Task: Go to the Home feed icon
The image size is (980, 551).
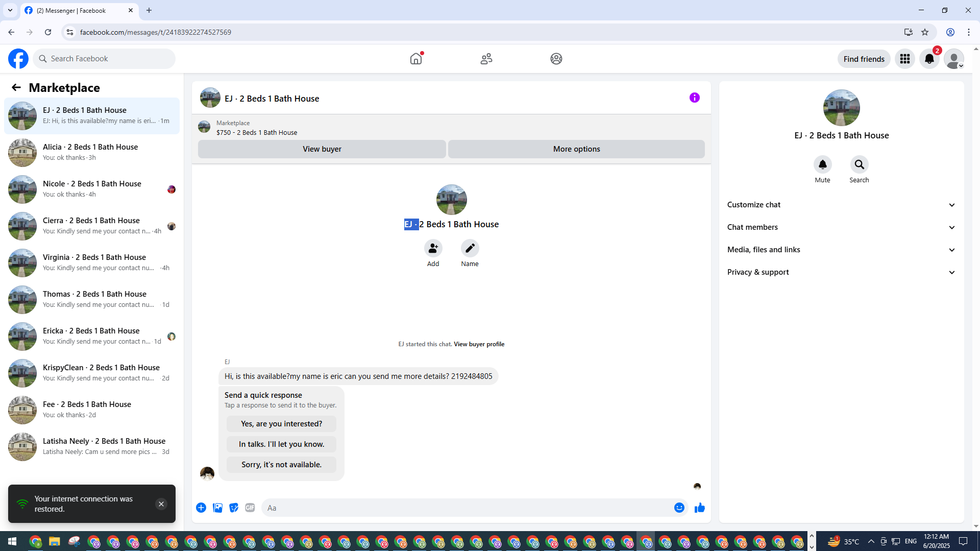Action: pyautogui.click(x=416, y=59)
